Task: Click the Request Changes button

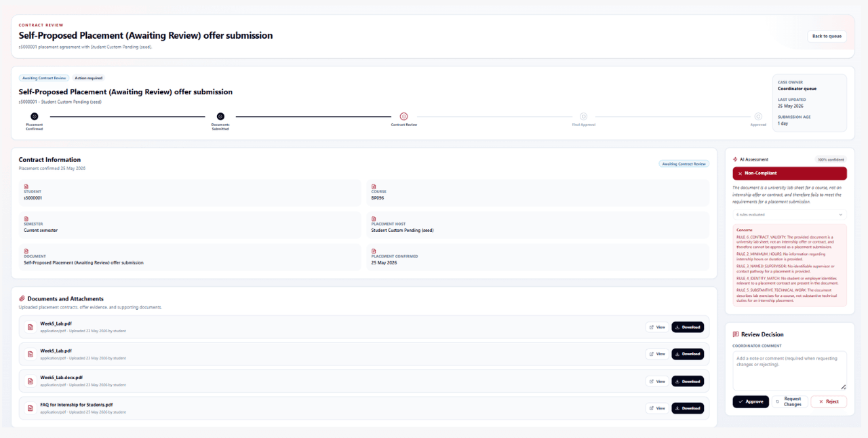Action: tap(789, 401)
